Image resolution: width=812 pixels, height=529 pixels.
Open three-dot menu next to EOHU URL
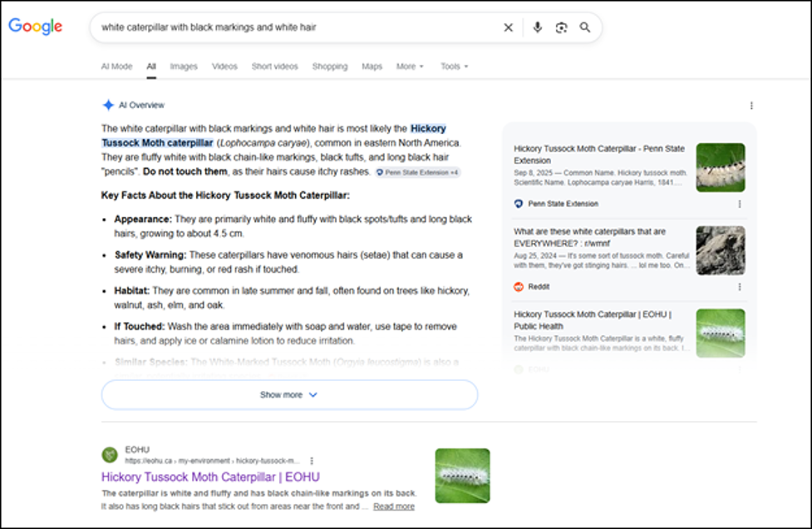coord(312,461)
